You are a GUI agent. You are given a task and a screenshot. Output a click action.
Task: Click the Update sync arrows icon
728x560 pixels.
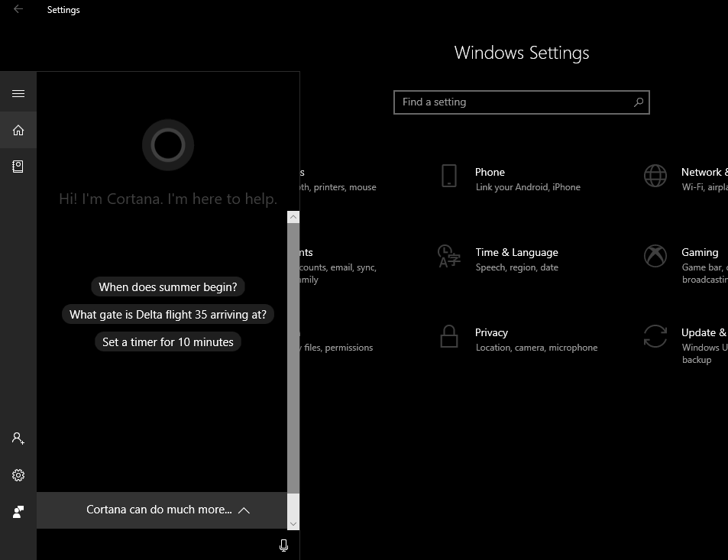pyautogui.click(x=655, y=336)
